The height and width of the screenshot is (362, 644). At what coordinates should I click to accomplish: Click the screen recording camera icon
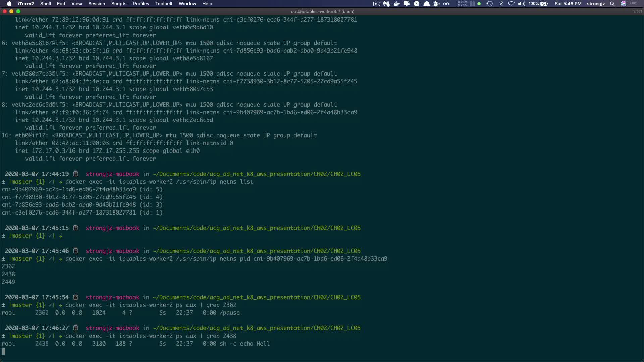pyautogui.click(x=376, y=4)
